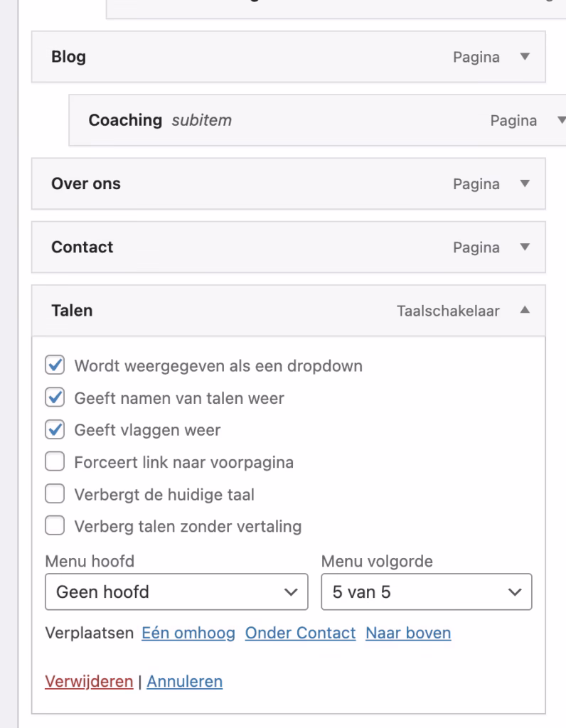Uncheck 'Geeft vlaggen weer'
The height and width of the screenshot is (728, 566).
[x=55, y=429]
